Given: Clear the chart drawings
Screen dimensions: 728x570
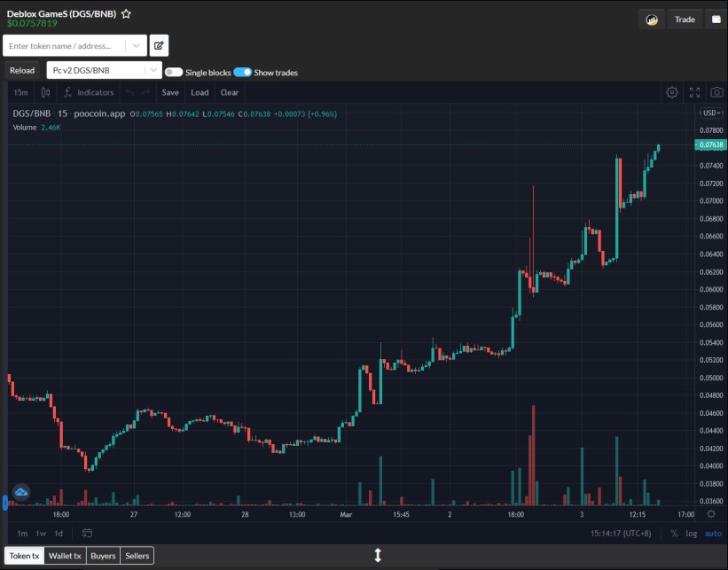Looking at the screenshot, I should pyautogui.click(x=230, y=92).
